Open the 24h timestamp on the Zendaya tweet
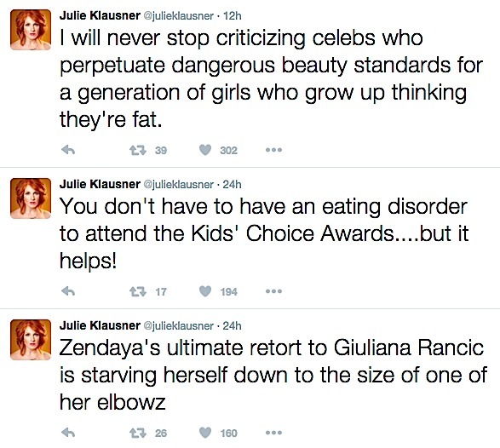Screen dimensions: 500x448 (233, 325)
